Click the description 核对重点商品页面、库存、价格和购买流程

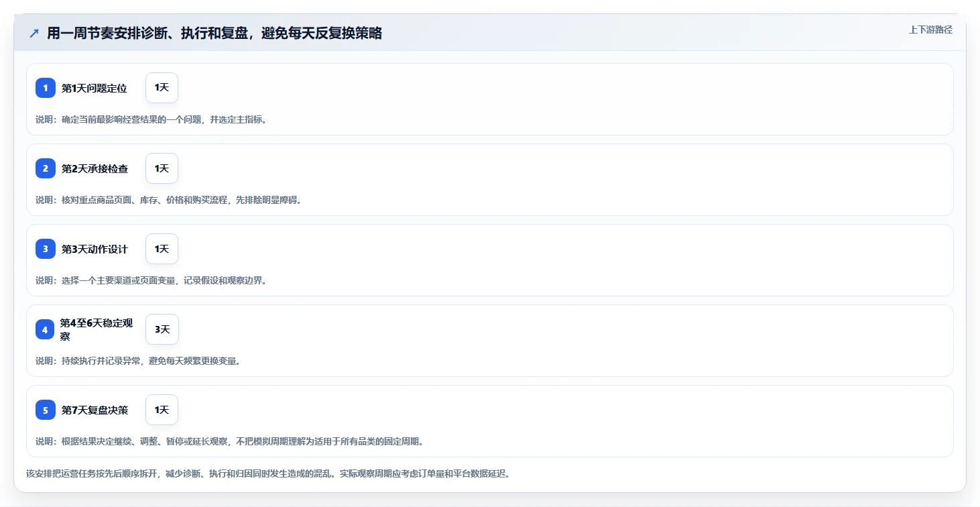pos(169,200)
